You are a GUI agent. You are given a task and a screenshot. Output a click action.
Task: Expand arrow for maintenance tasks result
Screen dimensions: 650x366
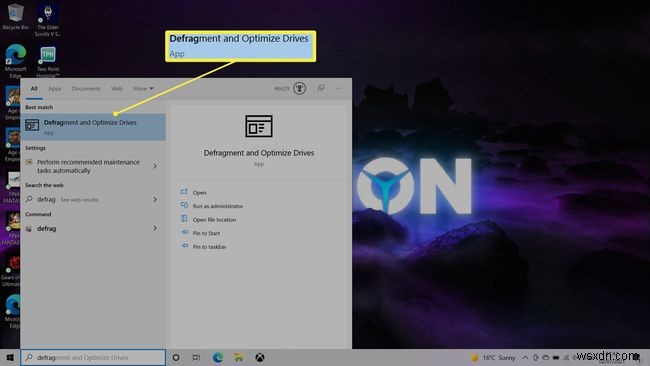click(155, 166)
